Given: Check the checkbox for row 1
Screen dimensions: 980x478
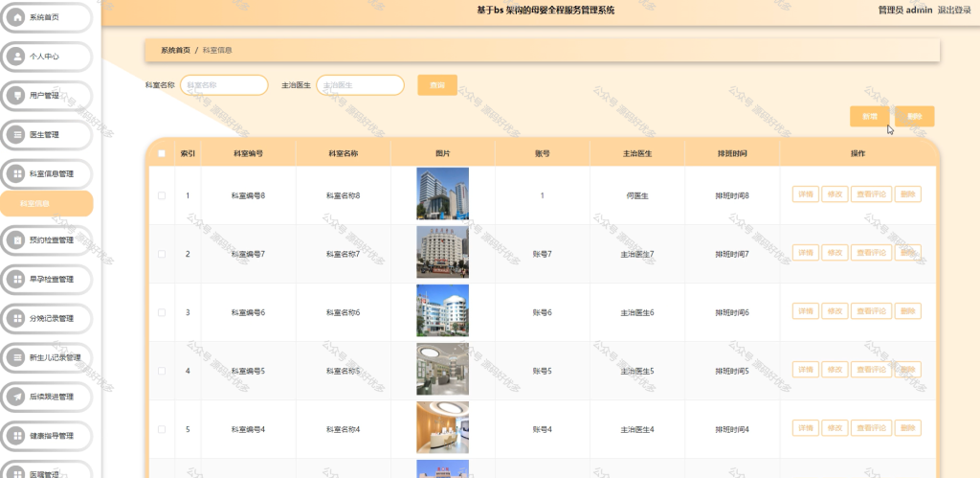Looking at the screenshot, I should tap(162, 195).
